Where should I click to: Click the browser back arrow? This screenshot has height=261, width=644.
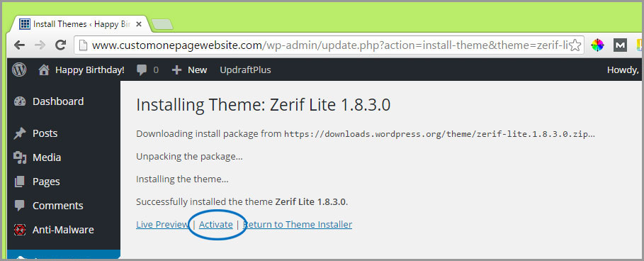(x=19, y=45)
